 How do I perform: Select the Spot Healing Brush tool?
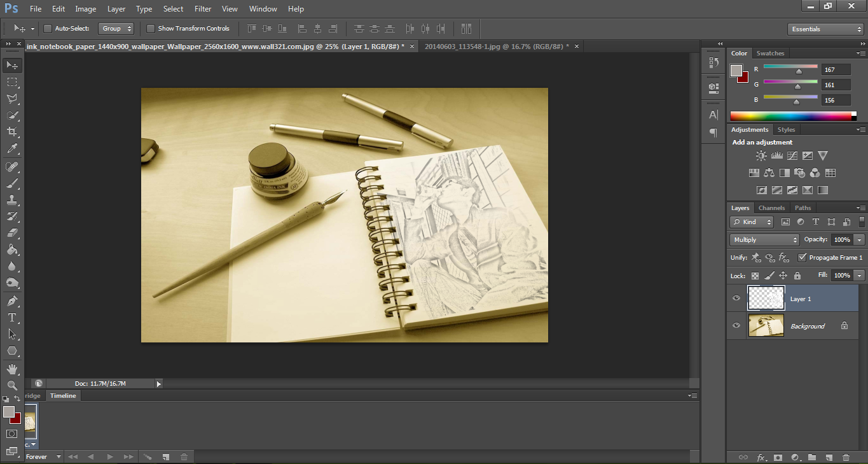click(12, 167)
